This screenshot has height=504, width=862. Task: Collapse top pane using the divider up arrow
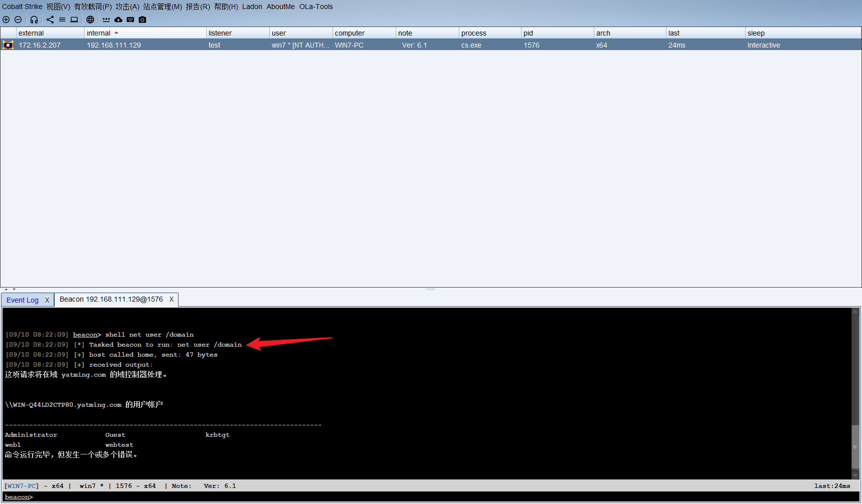(6, 290)
